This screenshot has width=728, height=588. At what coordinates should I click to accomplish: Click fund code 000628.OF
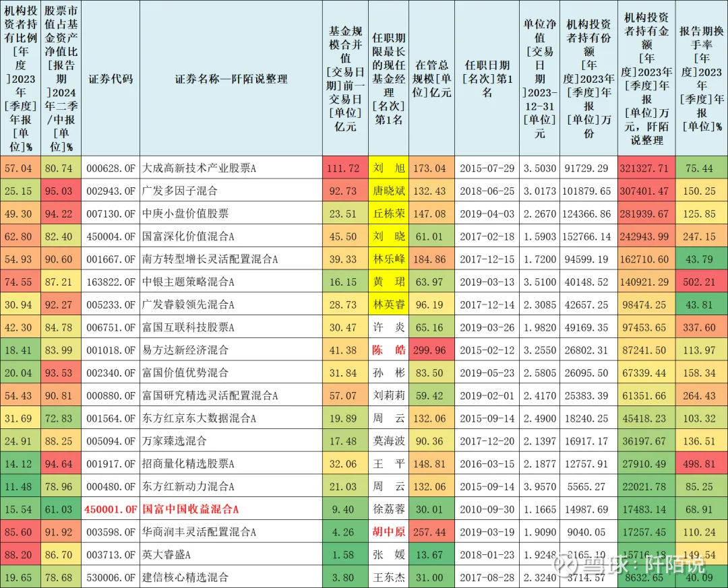pos(111,168)
